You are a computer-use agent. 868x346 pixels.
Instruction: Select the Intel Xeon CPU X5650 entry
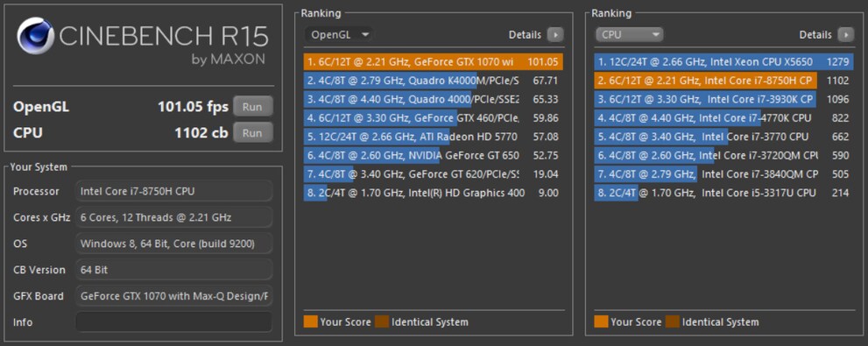point(723,61)
